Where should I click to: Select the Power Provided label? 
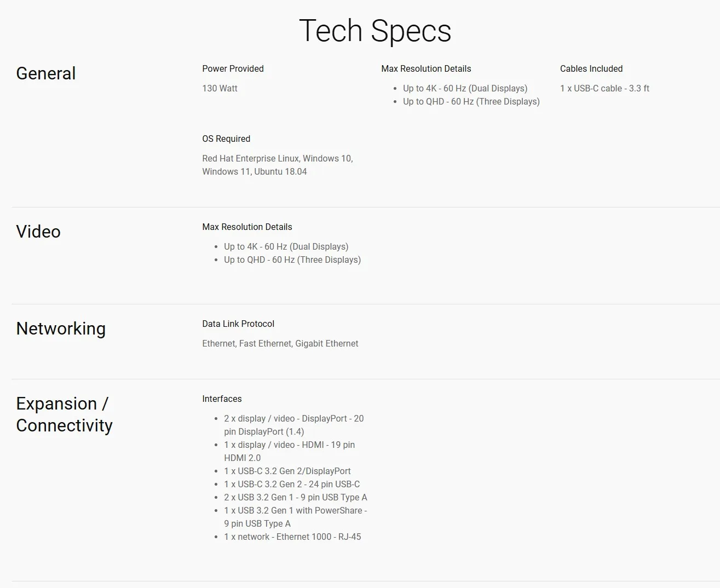tap(233, 68)
